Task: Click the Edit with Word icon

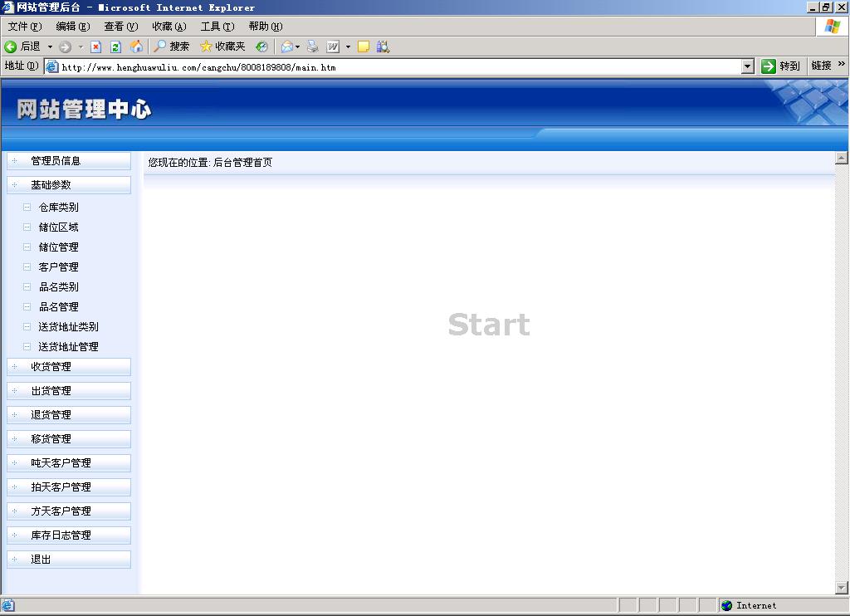Action: 333,46
